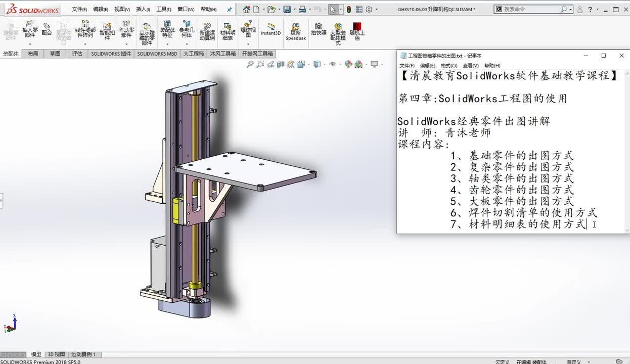Click the New document icon
The image size is (630, 364).
[256, 9]
